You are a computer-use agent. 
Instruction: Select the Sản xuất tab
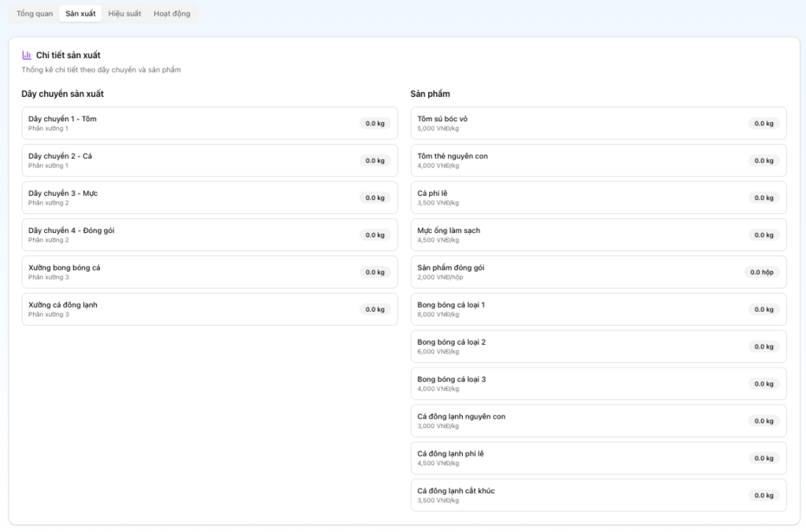coord(80,13)
